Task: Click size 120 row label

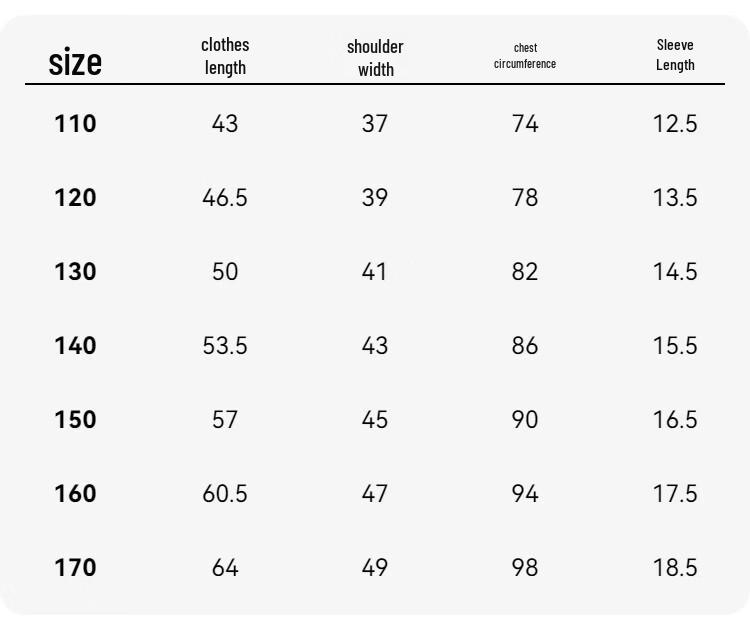Action: pyautogui.click(x=75, y=198)
